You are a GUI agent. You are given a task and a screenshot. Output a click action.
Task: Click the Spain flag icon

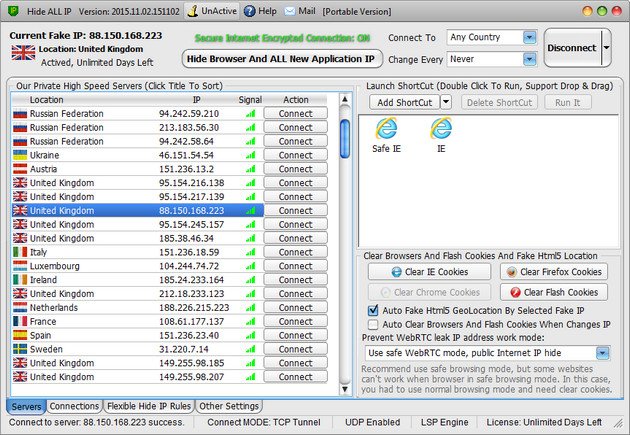point(20,335)
